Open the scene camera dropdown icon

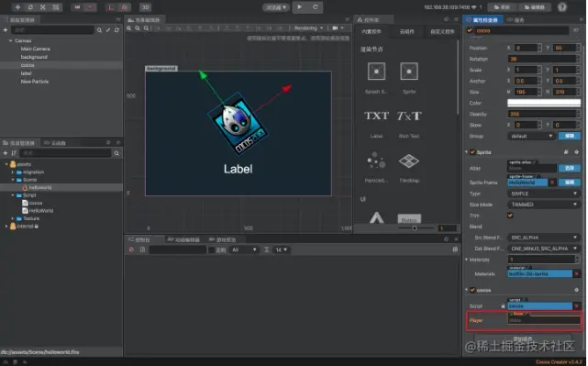[x=338, y=28]
